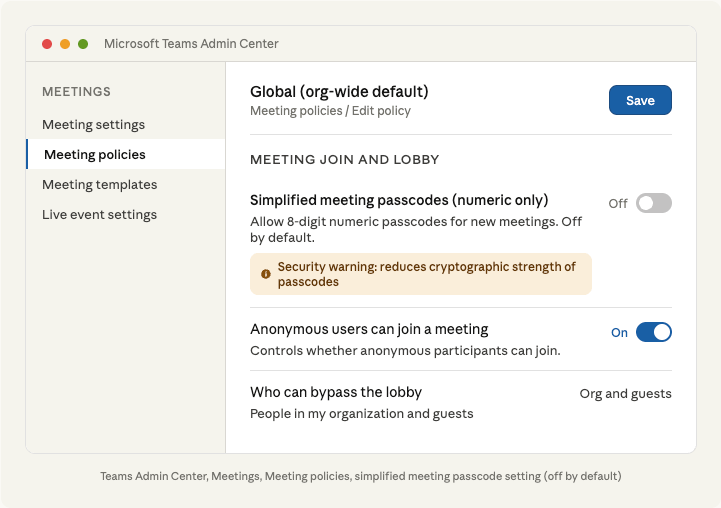Turn off Anonymous users can join toggle
The height and width of the screenshot is (508, 721).
point(654,332)
